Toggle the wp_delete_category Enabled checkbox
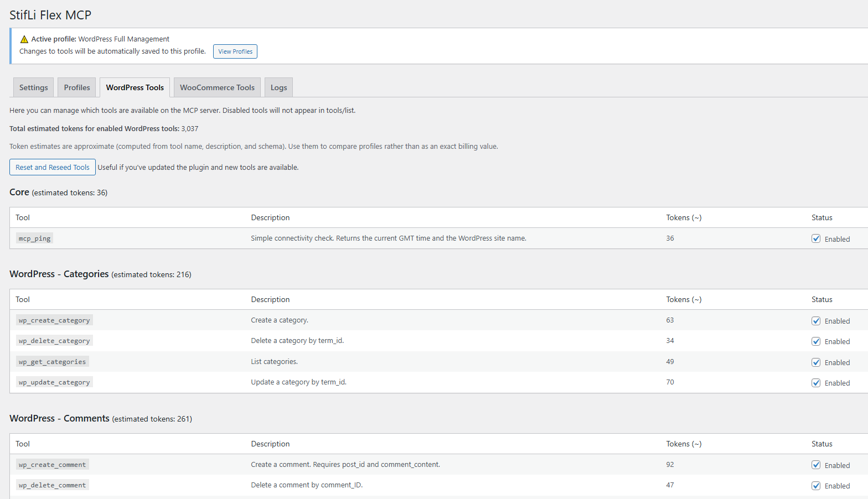 [x=815, y=341]
